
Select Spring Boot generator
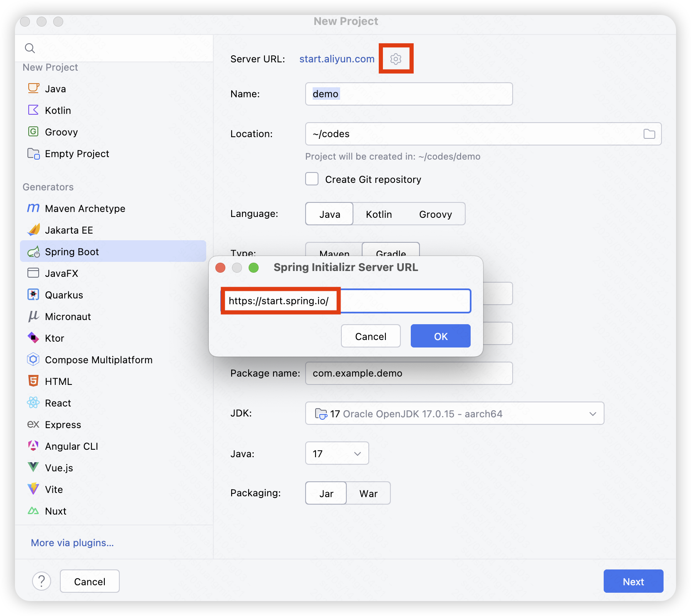[113, 251]
